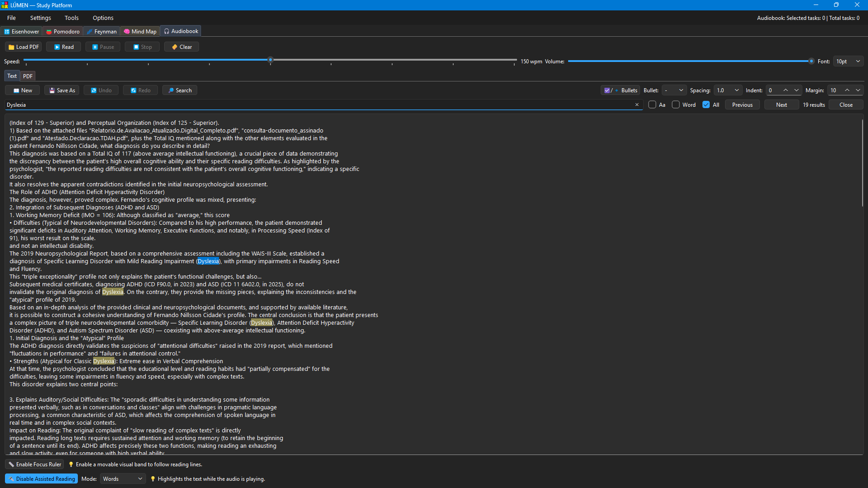The height and width of the screenshot is (488, 868).
Task: Enable the Focus Ruler
Action: pyautogui.click(x=34, y=464)
